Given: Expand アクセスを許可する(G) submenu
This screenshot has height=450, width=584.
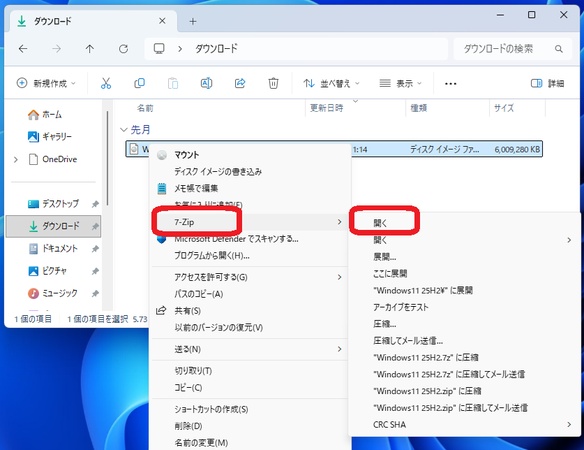Looking at the screenshot, I should coord(250,277).
